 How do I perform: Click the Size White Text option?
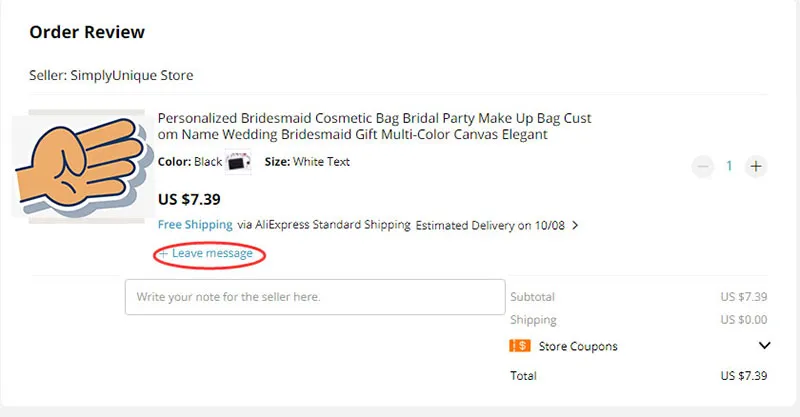pos(307,162)
